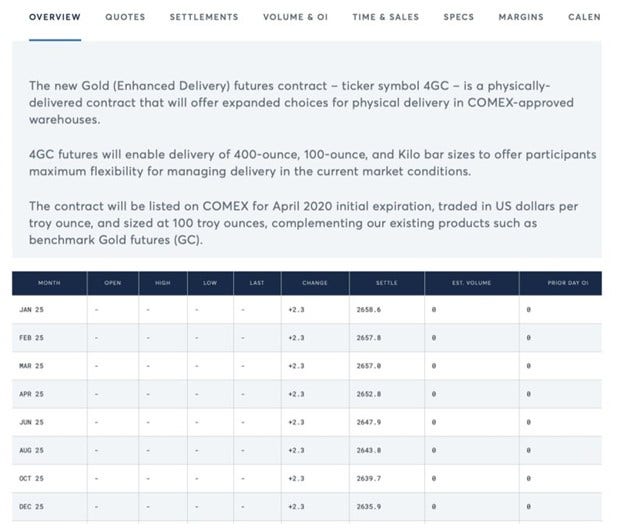
Task: Click settle price 2647.9
Action: [369, 422]
